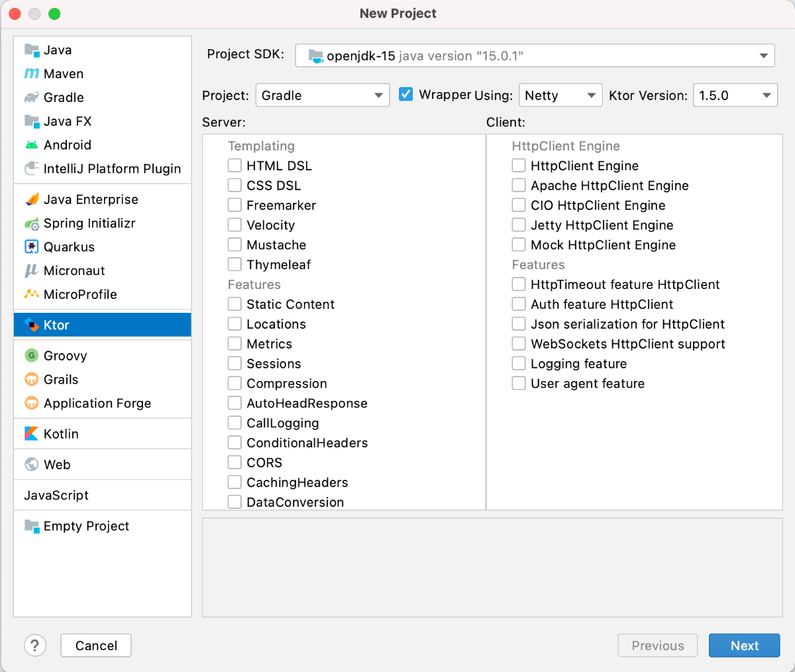The width and height of the screenshot is (795, 672).
Task: Select Application Forge generator
Action: coord(103,404)
